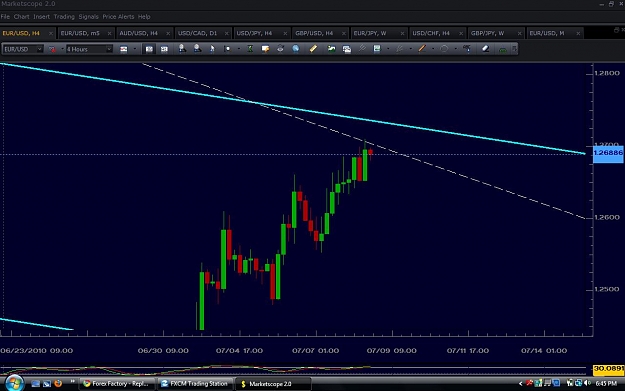Screen dimensions: 625x391
Task: Close the EUR/USD, m5 tab
Action: tap(110, 33)
